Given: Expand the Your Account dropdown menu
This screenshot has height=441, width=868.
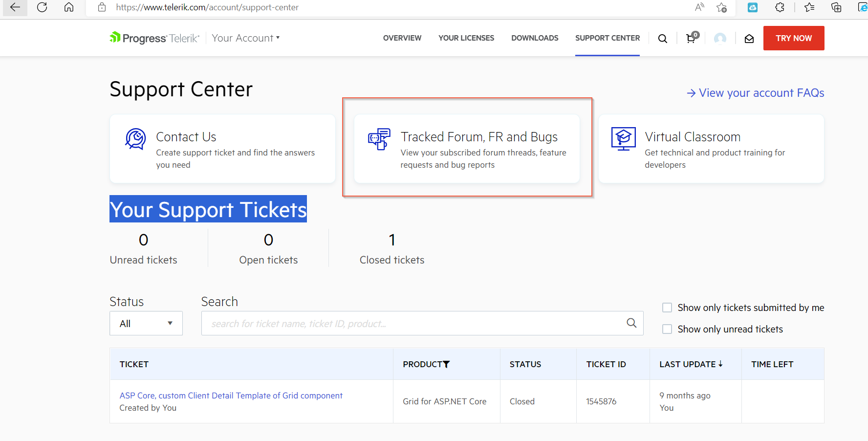Looking at the screenshot, I should (246, 38).
